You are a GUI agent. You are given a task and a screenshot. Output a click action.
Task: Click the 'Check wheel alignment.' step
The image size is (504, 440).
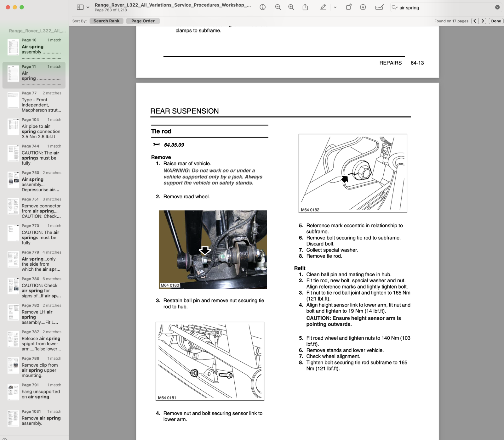[x=333, y=356]
